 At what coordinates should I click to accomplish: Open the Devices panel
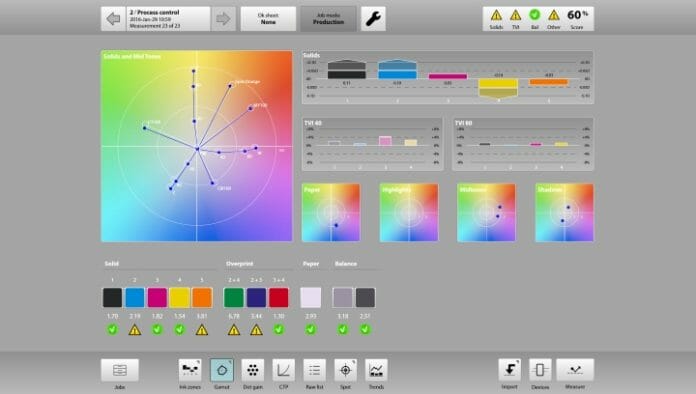tap(540, 370)
